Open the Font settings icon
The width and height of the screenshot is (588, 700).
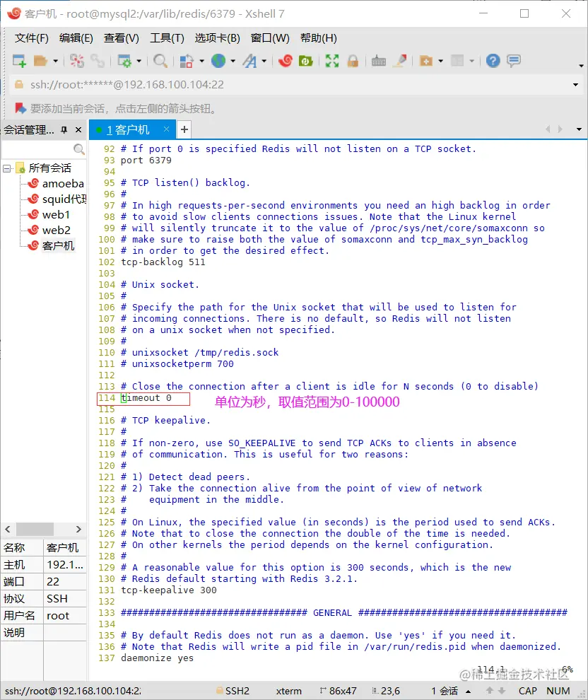pyautogui.click(x=250, y=61)
